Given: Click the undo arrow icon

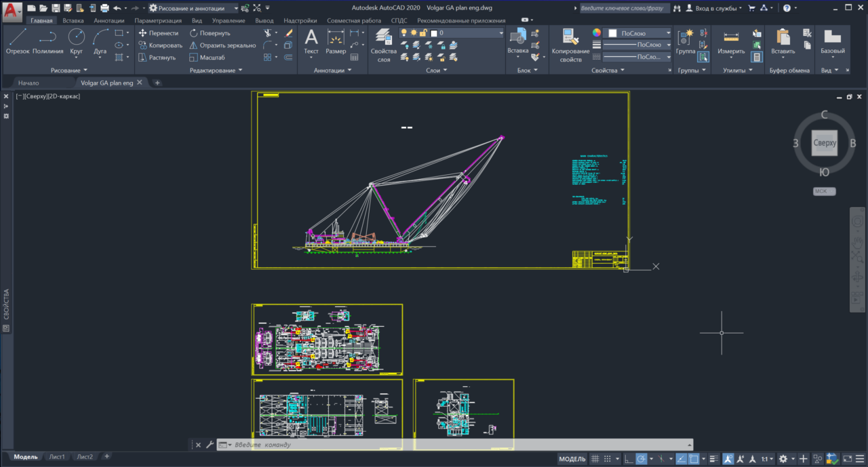Looking at the screenshot, I should coord(117,8).
